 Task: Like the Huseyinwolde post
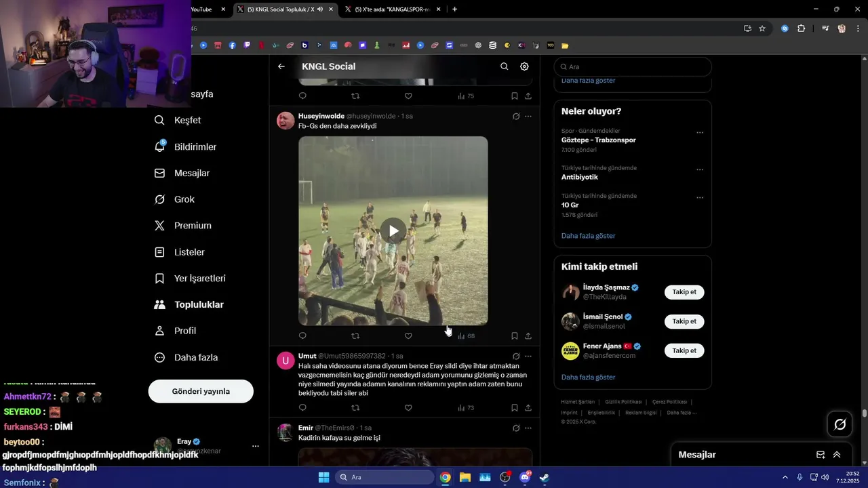pyautogui.click(x=408, y=335)
